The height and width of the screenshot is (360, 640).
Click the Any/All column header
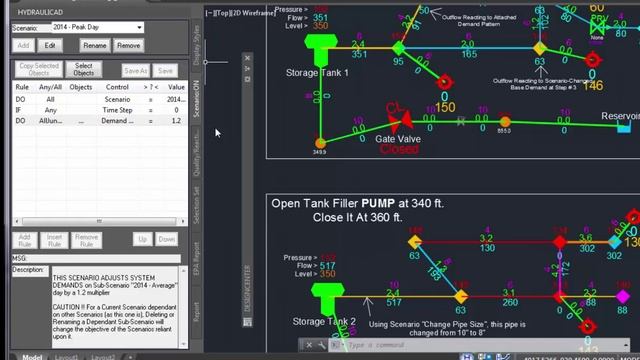(x=51, y=87)
